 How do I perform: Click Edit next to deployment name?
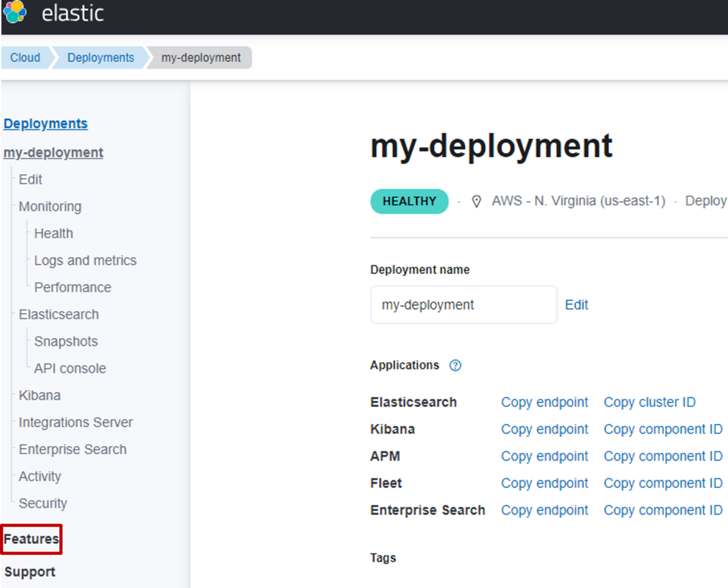click(576, 305)
